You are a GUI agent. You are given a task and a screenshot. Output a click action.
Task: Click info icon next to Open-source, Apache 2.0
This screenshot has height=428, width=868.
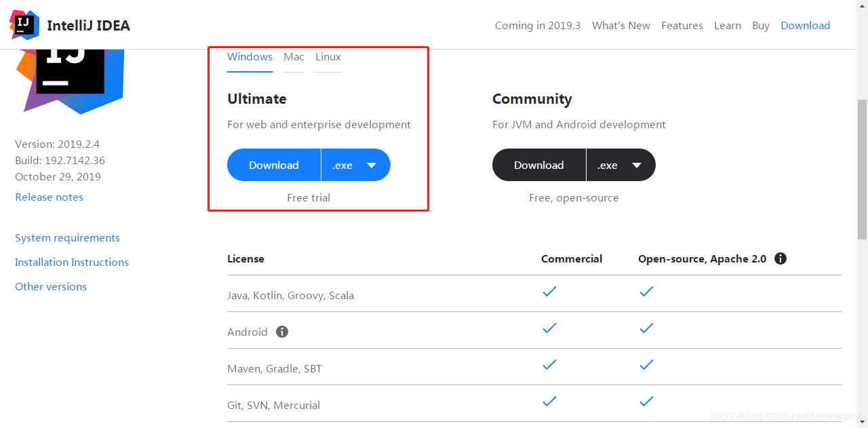click(781, 258)
